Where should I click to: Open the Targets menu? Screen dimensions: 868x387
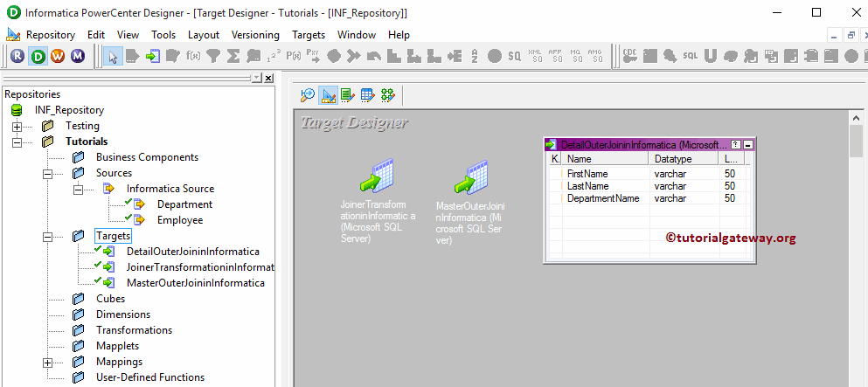pos(309,35)
